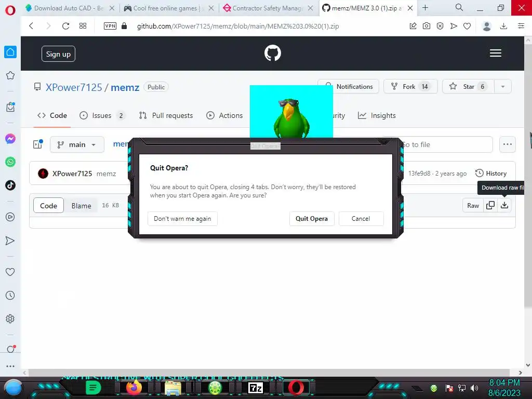Confirm Quit Opera button
This screenshot has width=532, height=399.
tap(312, 219)
